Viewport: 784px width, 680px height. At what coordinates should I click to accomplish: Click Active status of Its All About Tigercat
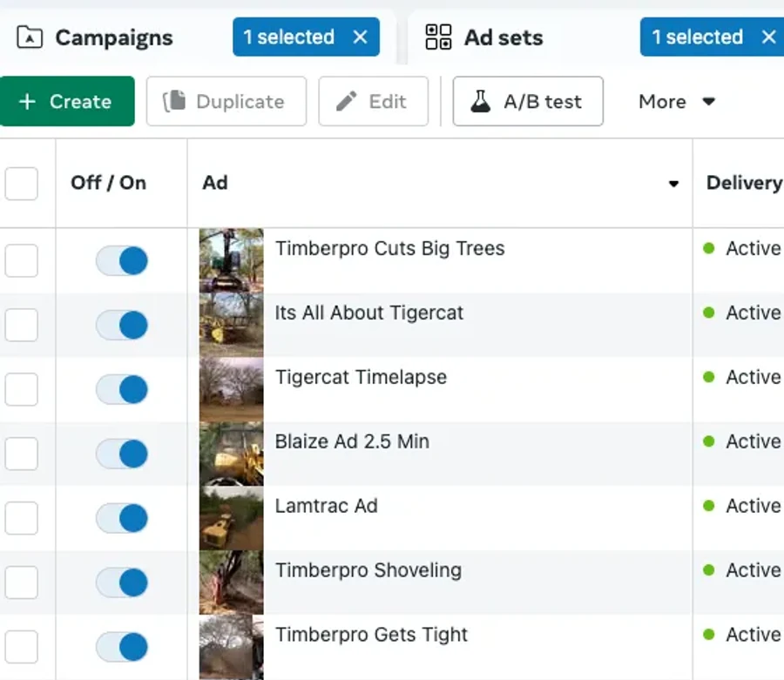coord(742,313)
